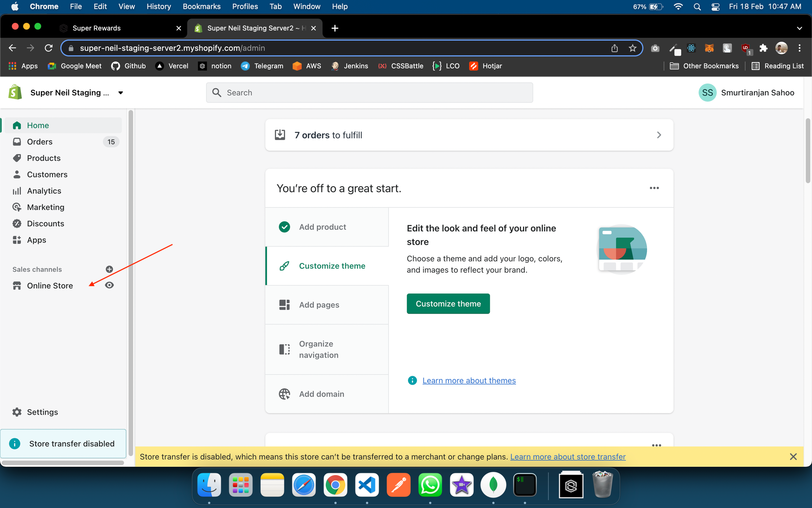The width and height of the screenshot is (812, 508).
Task: Click the green Customize theme button
Action: coord(448,304)
